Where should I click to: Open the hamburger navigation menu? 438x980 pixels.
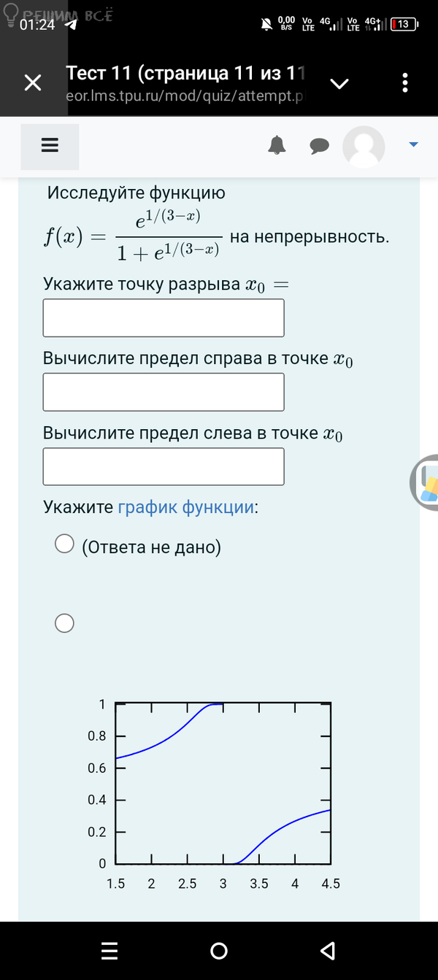[x=50, y=146]
